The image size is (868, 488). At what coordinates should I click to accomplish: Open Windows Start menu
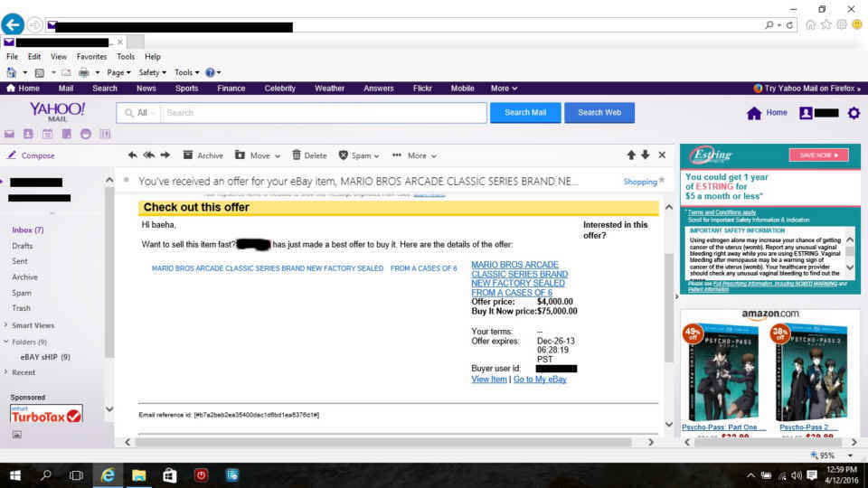[x=15, y=475]
